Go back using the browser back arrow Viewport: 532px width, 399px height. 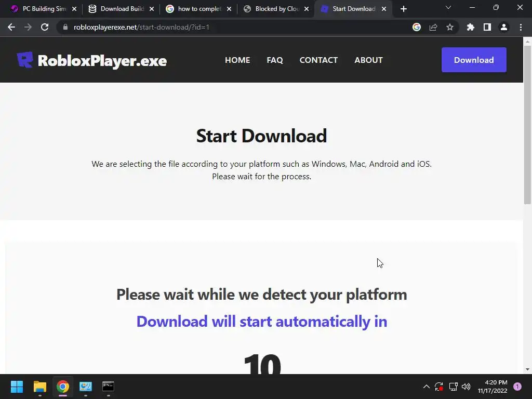pos(11,27)
